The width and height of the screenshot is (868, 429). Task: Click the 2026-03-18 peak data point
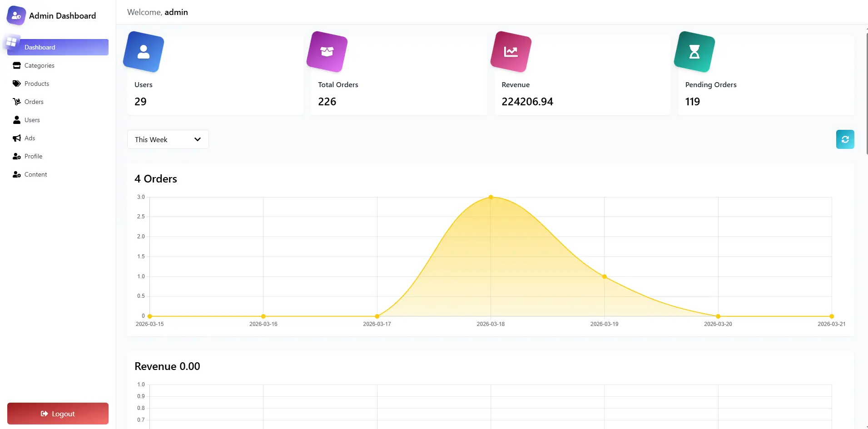[x=491, y=197]
